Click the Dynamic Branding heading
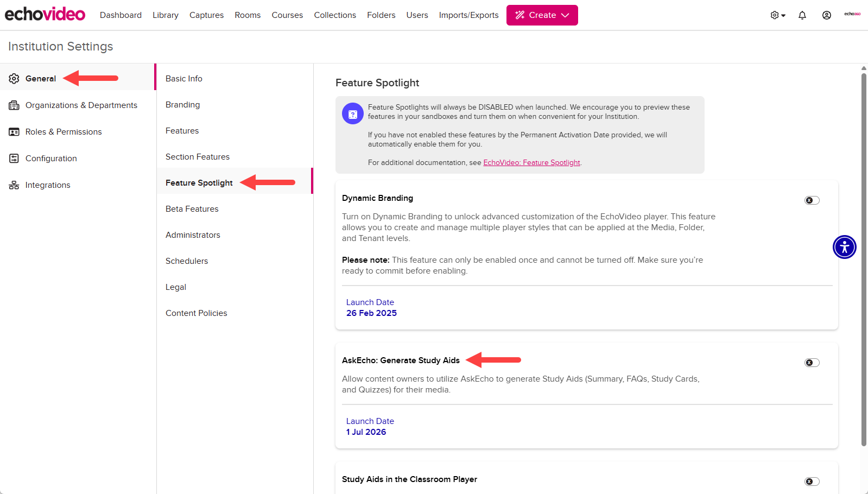868x494 pixels. coord(377,198)
